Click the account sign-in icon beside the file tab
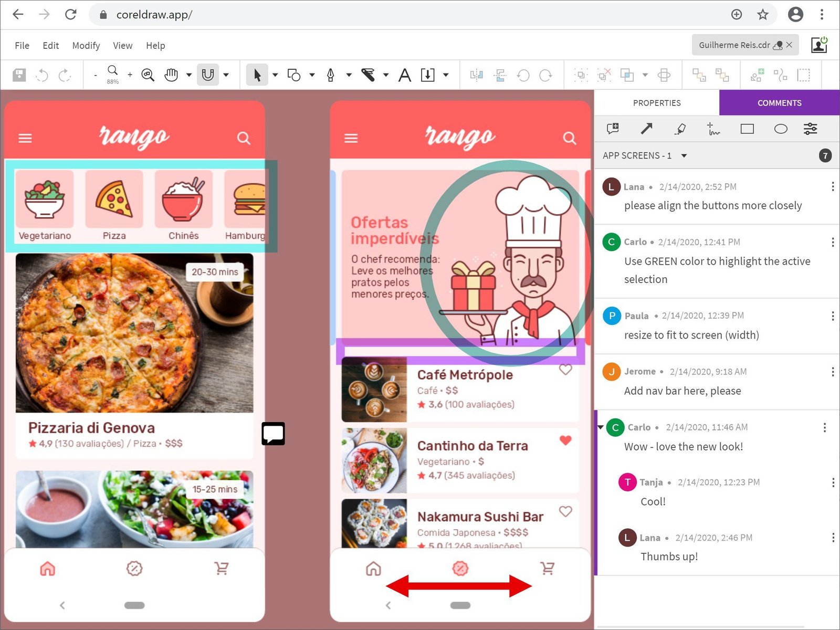840x630 pixels. 819,45
